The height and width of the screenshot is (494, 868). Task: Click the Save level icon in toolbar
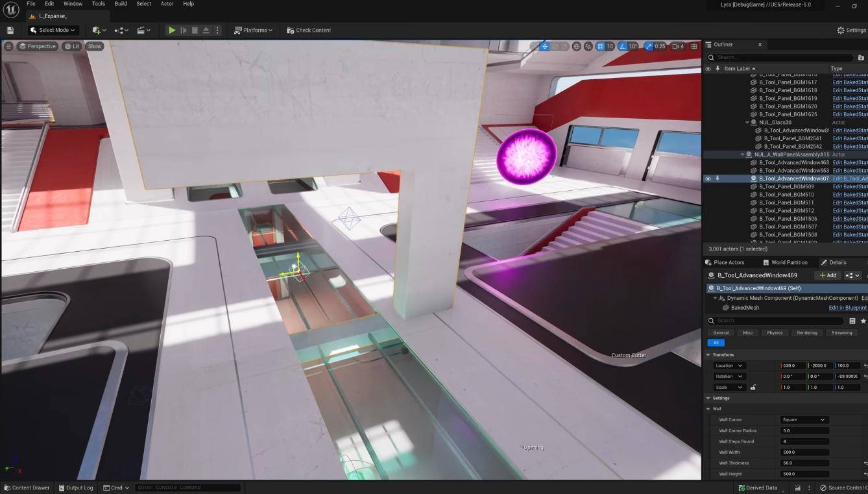(10, 30)
